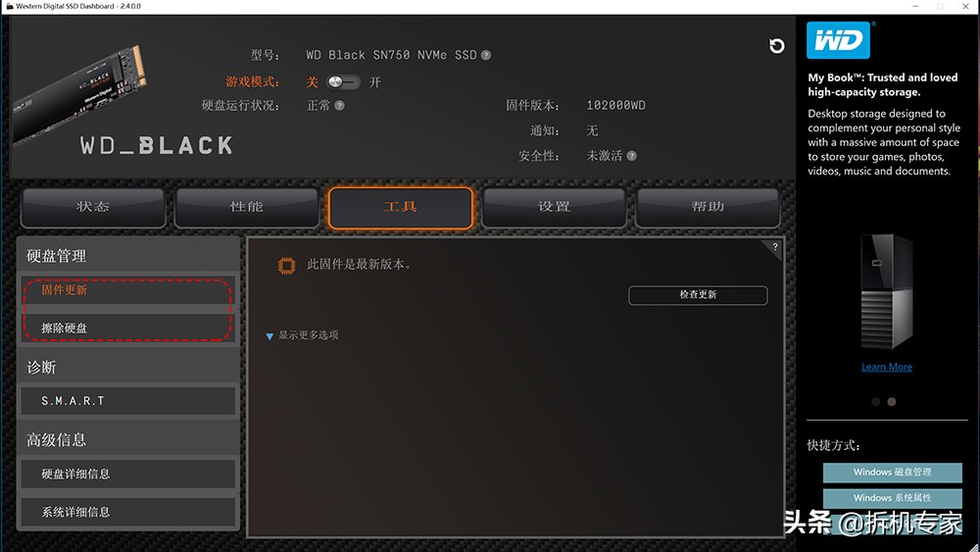Click the help icon beside 硬盘运行状况 status
Viewport: 980px width, 552px height.
(339, 106)
